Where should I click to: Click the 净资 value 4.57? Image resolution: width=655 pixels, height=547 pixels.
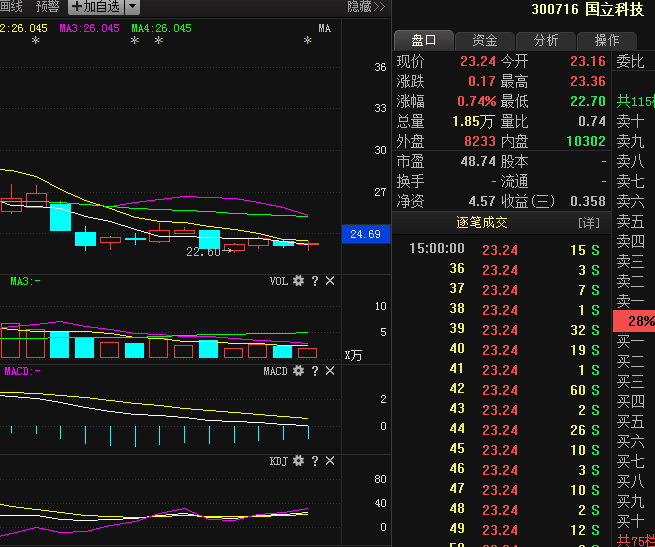(x=482, y=201)
